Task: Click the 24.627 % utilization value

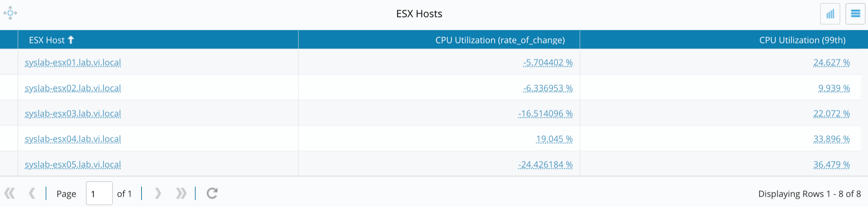Action: 832,63
